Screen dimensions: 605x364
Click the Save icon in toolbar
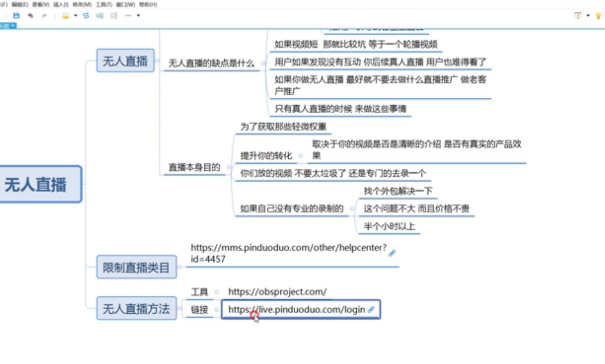[16, 16]
